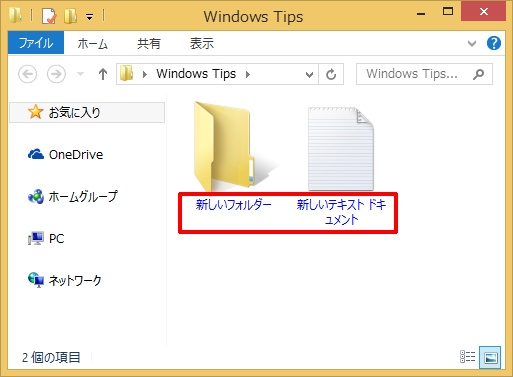Switch to the 表示 ribbon tab
Viewport: 513px width, 377px height.
click(x=202, y=44)
